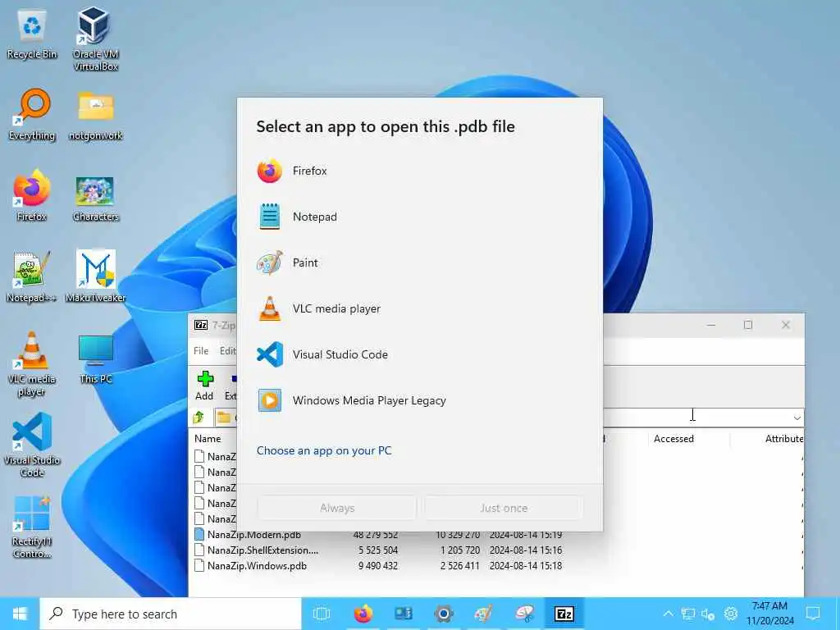Expand the 7-Zip address bar dropdown
This screenshot has height=630, width=840.
pyautogui.click(x=797, y=418)
